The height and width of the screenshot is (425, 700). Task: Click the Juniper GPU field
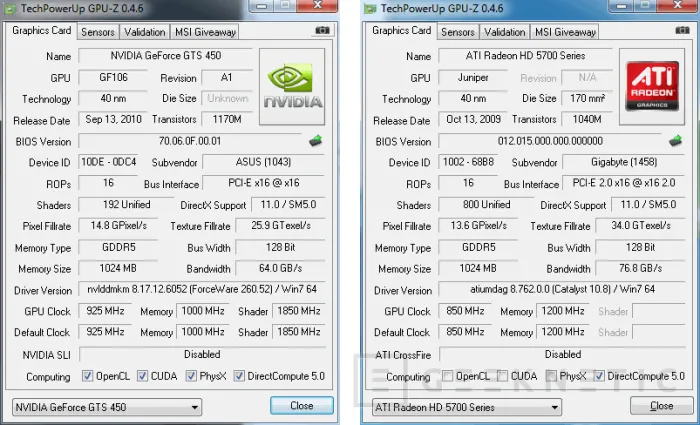pos(473,77)
